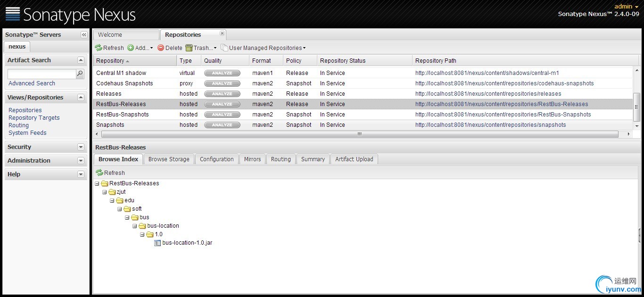Collapse the Sonatype Servers side panel

tap(84, 35)
